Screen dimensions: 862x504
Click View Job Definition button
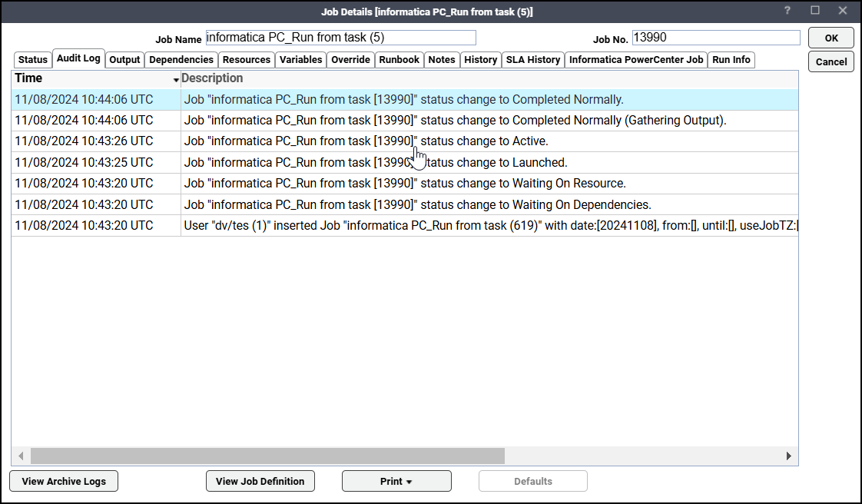tap(260, 481)
